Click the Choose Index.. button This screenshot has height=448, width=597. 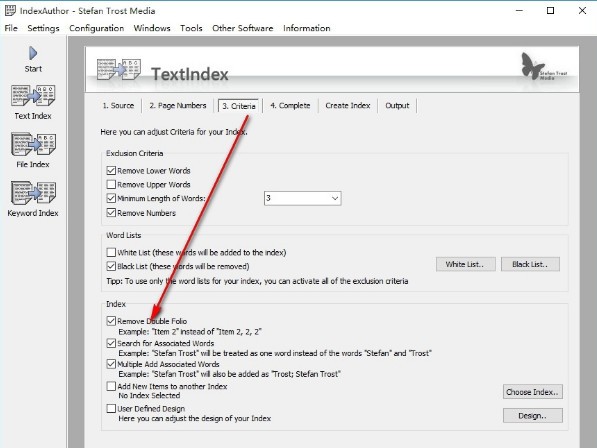click(533, 392)
